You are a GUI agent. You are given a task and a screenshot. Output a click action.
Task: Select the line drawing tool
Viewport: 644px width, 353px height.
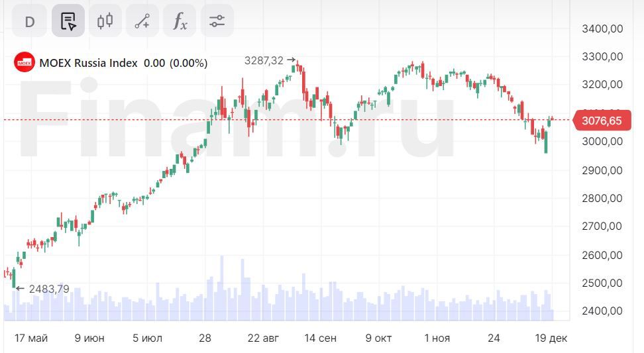tap(142, 21)
